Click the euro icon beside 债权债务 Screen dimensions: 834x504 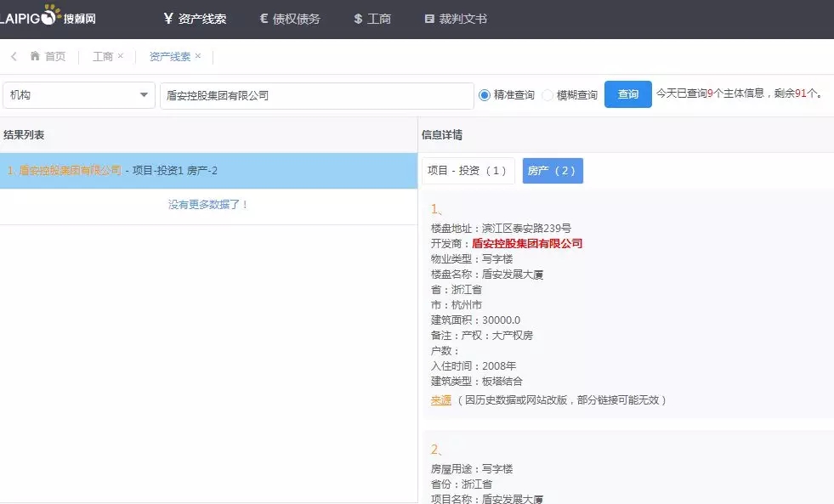pyautogui.click(x=264, y=19)
